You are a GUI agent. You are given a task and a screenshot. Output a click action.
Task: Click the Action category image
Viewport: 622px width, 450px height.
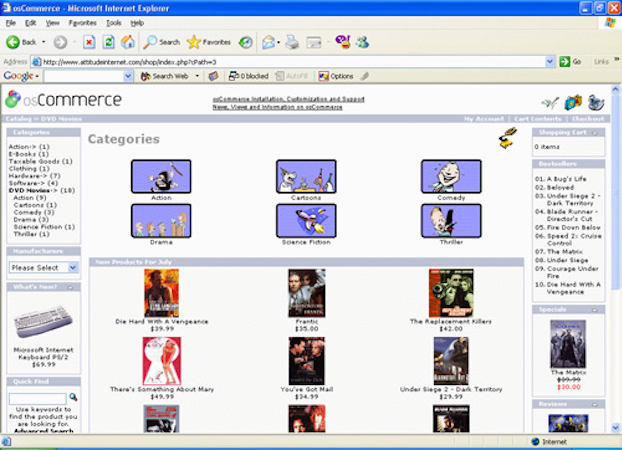point(161,177)
